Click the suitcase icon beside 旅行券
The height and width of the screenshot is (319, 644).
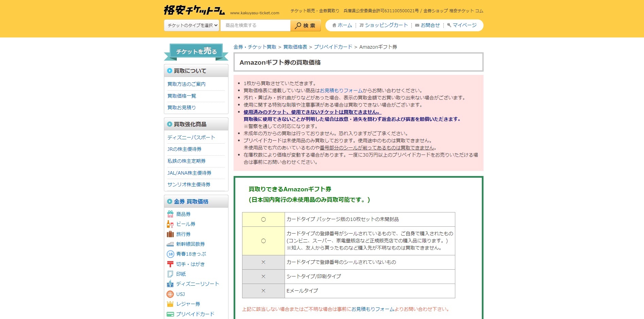(x=170, y=234)
